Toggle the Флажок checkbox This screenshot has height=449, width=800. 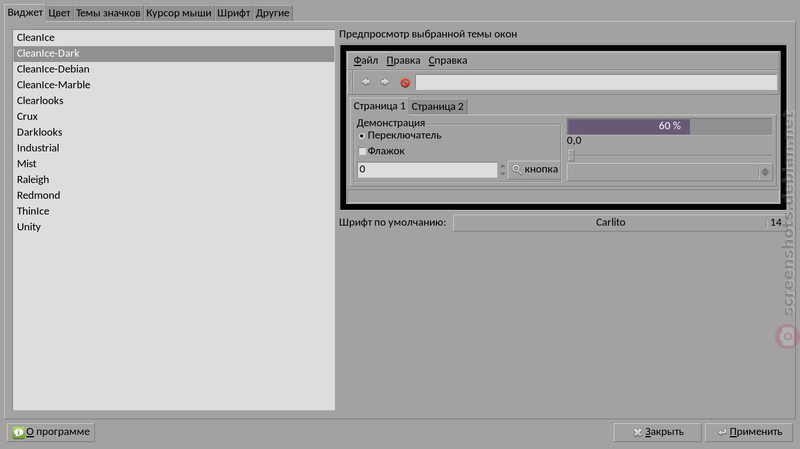point(362,151)
